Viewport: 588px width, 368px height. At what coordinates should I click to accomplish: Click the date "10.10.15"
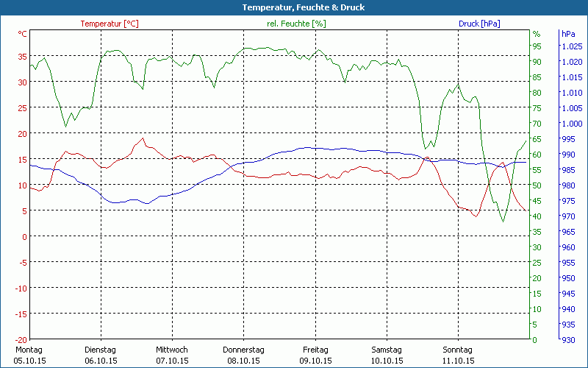click(387, 361)
